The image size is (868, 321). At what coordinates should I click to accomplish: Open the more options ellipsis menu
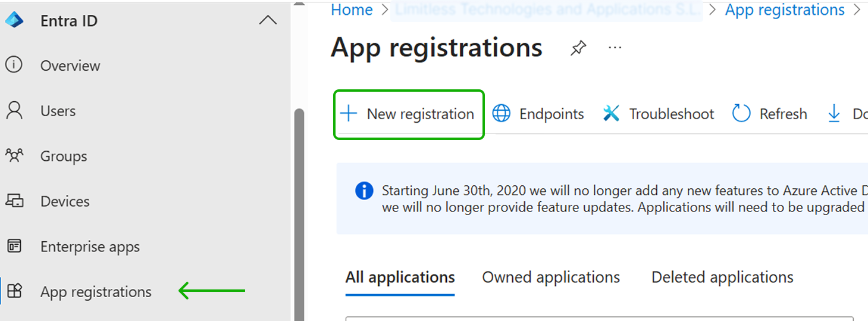pos(615,48)
